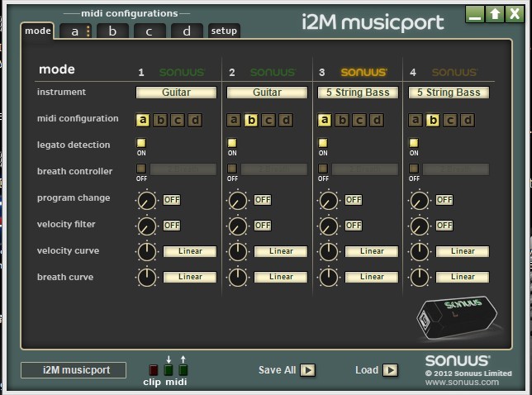Screen dimensions: 532x395
Task: Click the mode 4 breath curve knob
Action: (x=420, y=278)
